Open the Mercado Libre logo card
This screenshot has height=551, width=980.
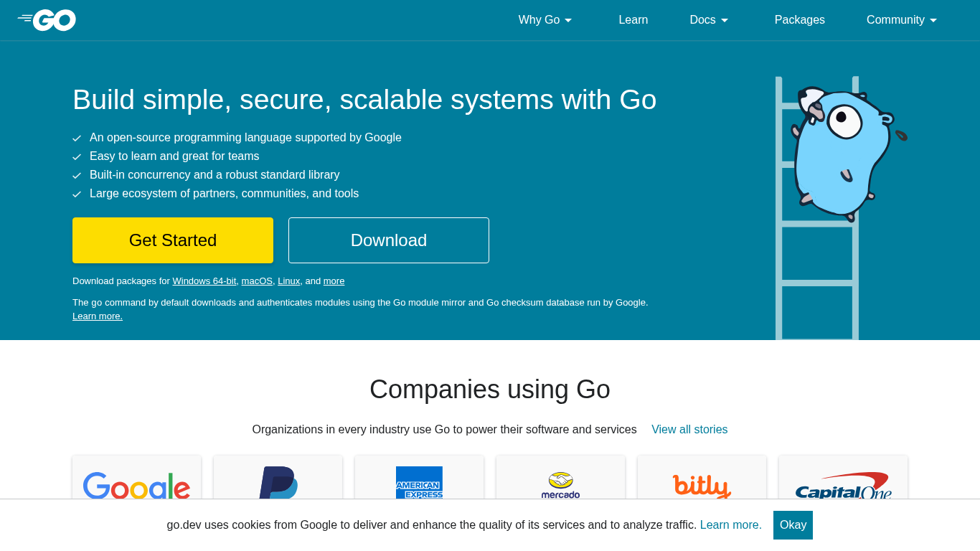(x=560, y=477)
